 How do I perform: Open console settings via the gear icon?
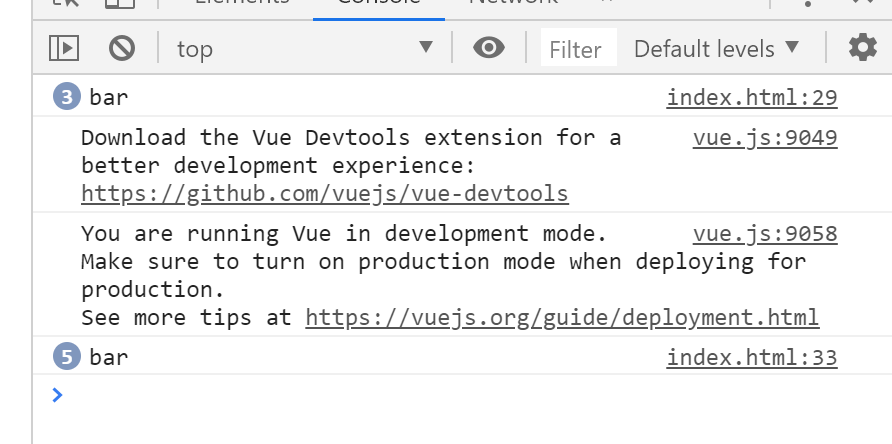862,48
